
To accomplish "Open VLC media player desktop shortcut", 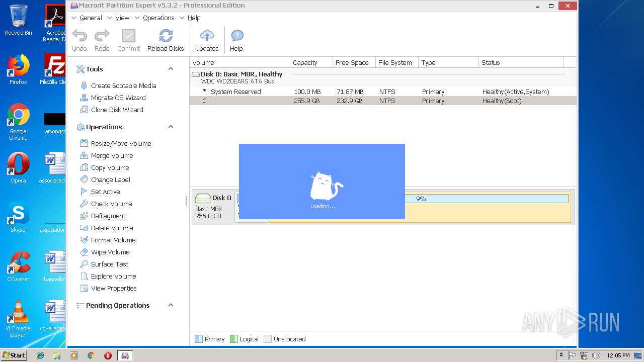I will tap(18, 319).
